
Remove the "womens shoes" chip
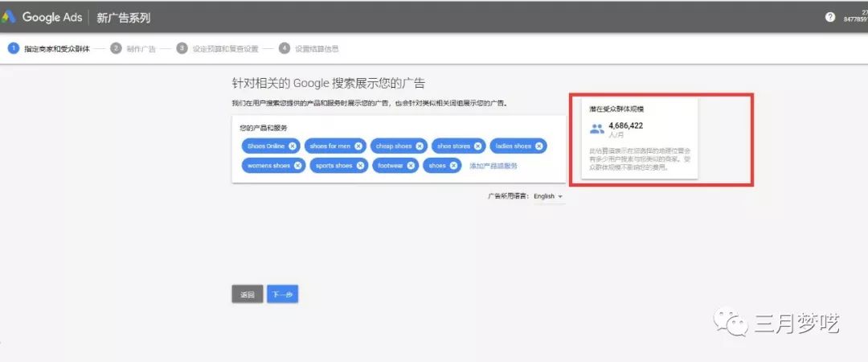coord(297,166)
